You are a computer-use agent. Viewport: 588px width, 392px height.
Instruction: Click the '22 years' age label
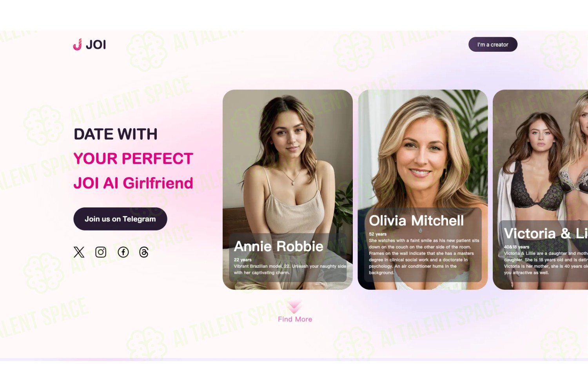[243, 260]
